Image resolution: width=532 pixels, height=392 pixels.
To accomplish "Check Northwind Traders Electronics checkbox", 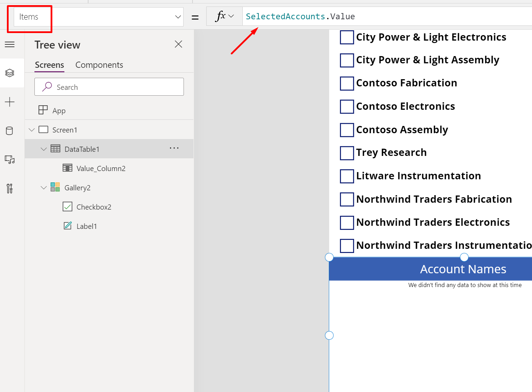I will point(347,223).
